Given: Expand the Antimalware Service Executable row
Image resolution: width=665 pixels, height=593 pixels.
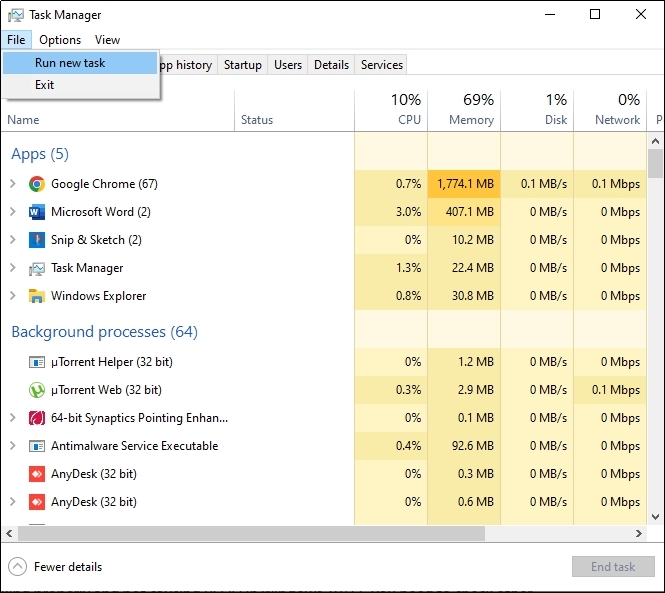Looking at the screenshot, I should click(x=13, y=446).
